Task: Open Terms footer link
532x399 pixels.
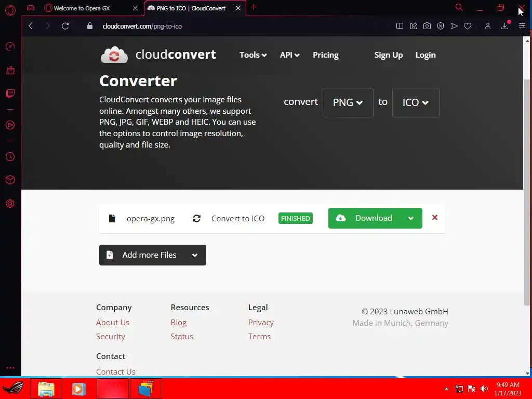Action: click(x=260, y=337)
